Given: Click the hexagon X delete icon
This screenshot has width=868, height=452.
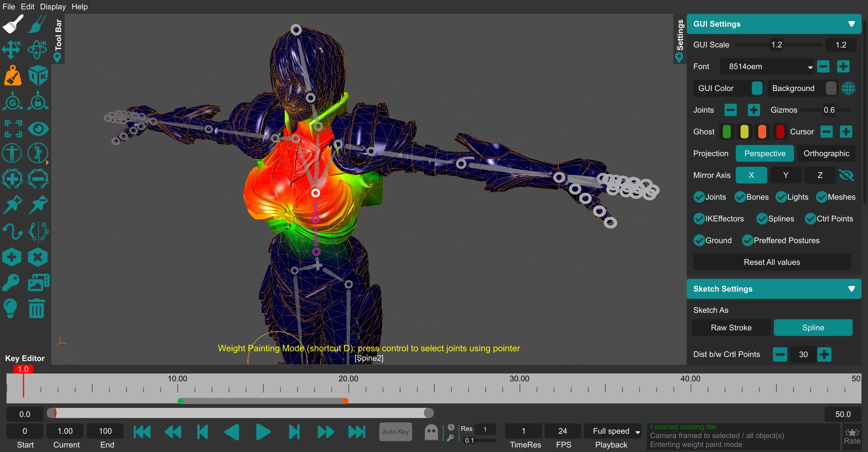Looking at the screenshot, I should pos(38,258).
